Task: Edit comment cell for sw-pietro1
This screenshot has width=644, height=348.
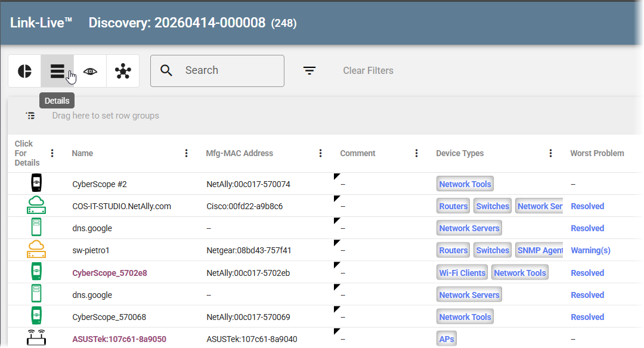Action: click(381, 250)
